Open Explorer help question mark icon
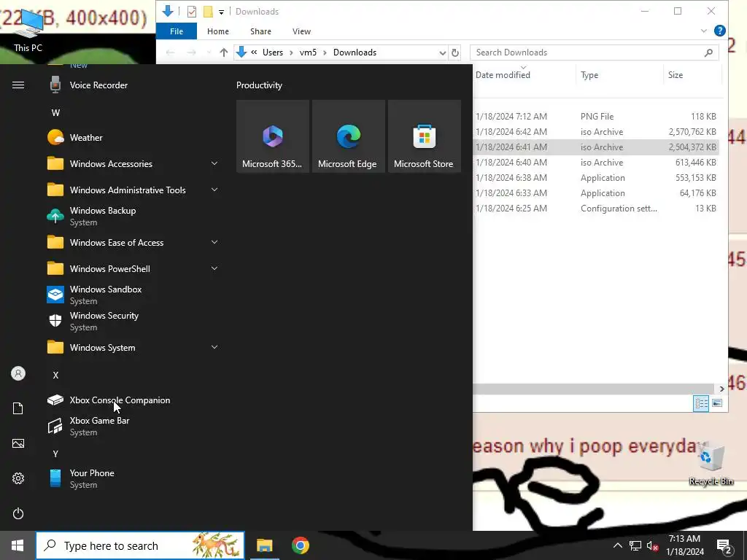The height and width of the screenshot is (560, 747). tap(720, 31)
